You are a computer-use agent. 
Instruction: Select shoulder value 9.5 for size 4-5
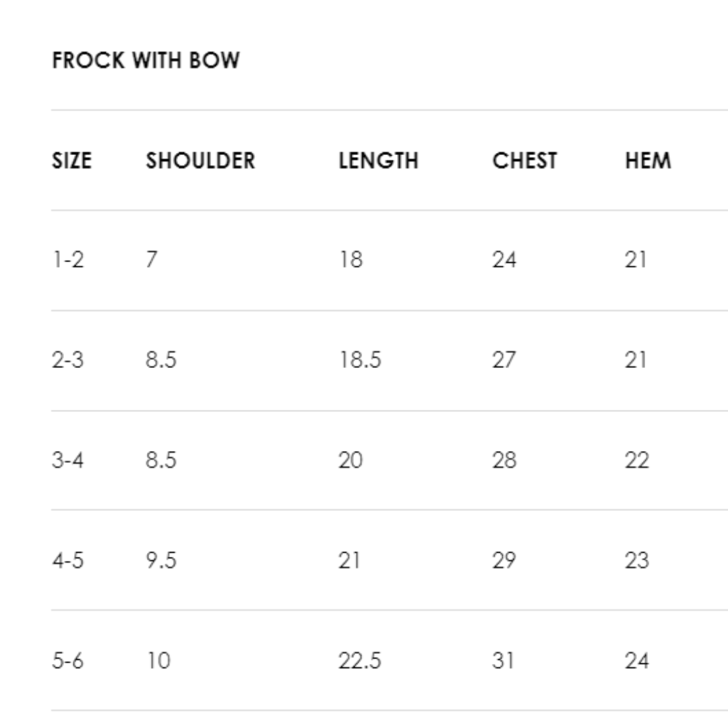click(x=161, y=560)
